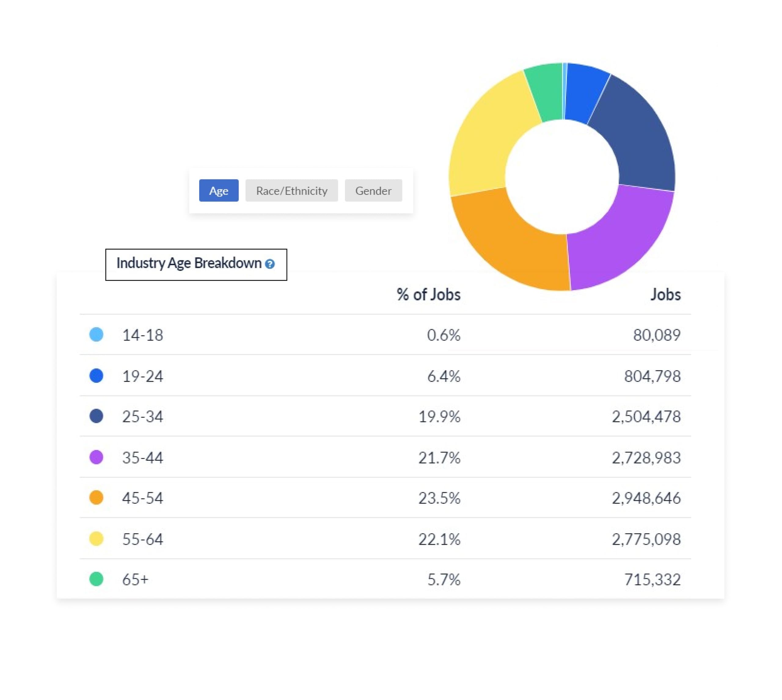This screenshot has width=782, height=700.
Task: Click the 65+ green legend dot
Action: pyautogui.click(x=96, y=579)
